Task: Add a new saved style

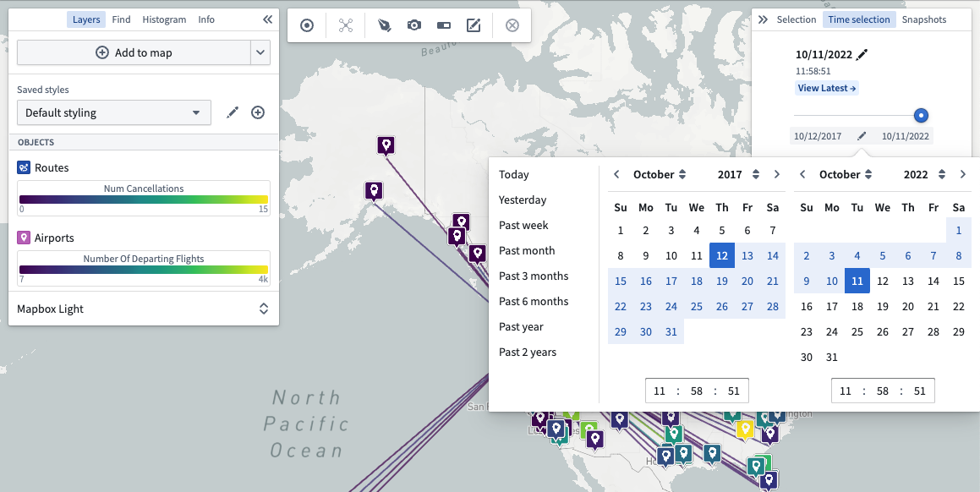Action: [x=258, y=112]
